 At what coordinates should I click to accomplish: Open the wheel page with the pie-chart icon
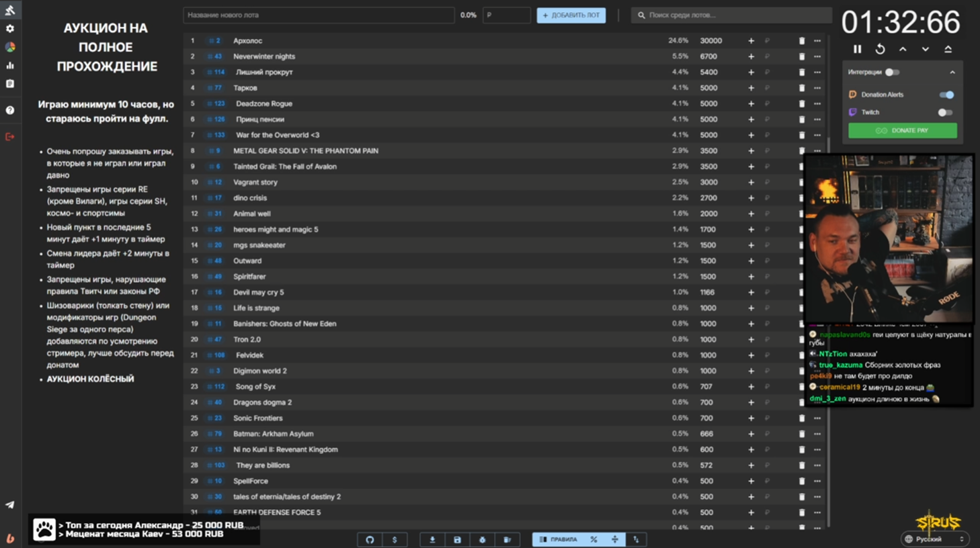tap(10, 47)
